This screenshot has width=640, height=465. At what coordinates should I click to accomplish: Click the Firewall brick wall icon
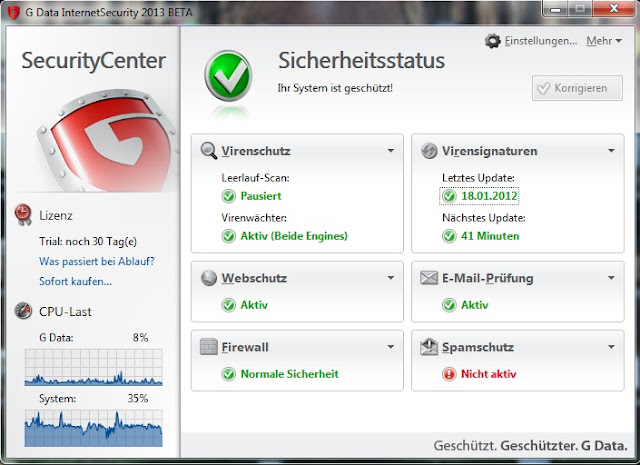pos(209,347)
